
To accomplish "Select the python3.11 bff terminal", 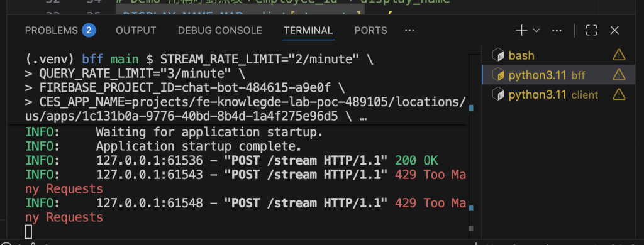I will 558,75.
